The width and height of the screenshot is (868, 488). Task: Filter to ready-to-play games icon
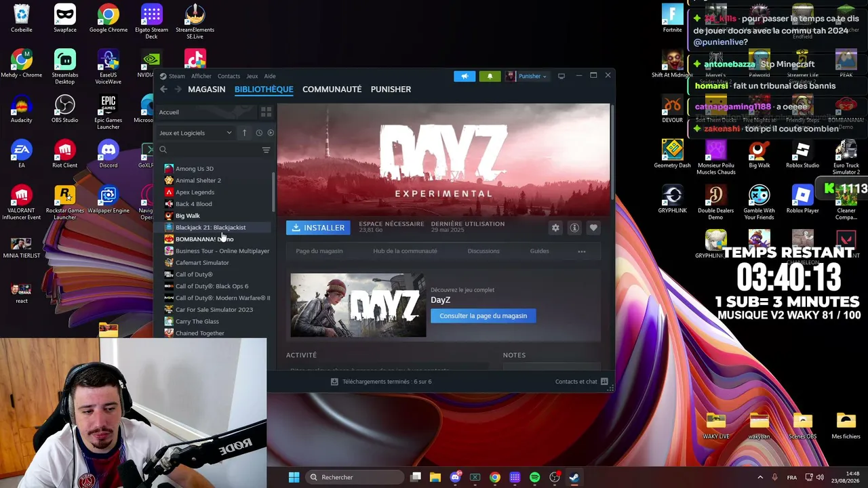coord(271,133)
